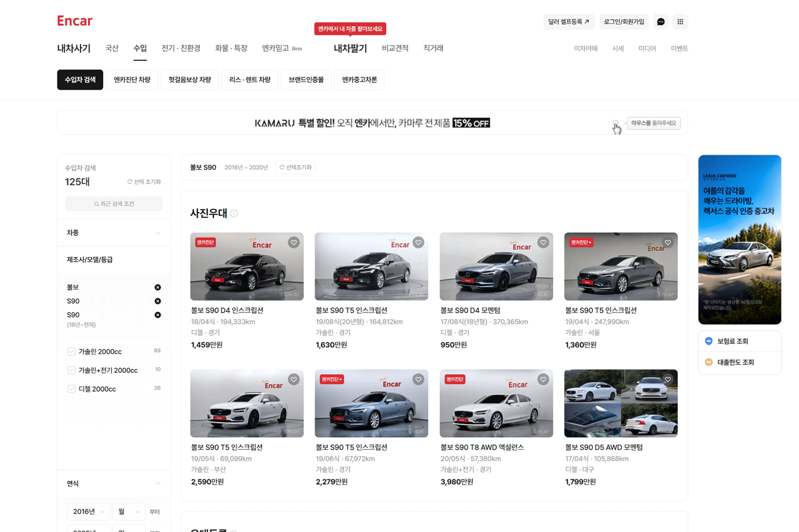Image resolution: width=799 pixels, height=532 pixels.
Task: Click the 2,590만원 price text
Action: [207, 482]
